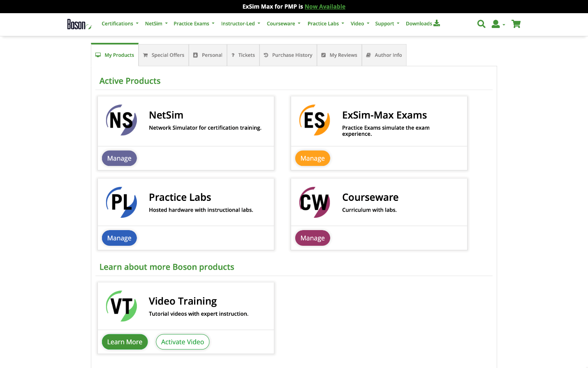The image size is (588, 368).
Task: Expand the Support dropdown menu
Action: (x=387, y=24)
